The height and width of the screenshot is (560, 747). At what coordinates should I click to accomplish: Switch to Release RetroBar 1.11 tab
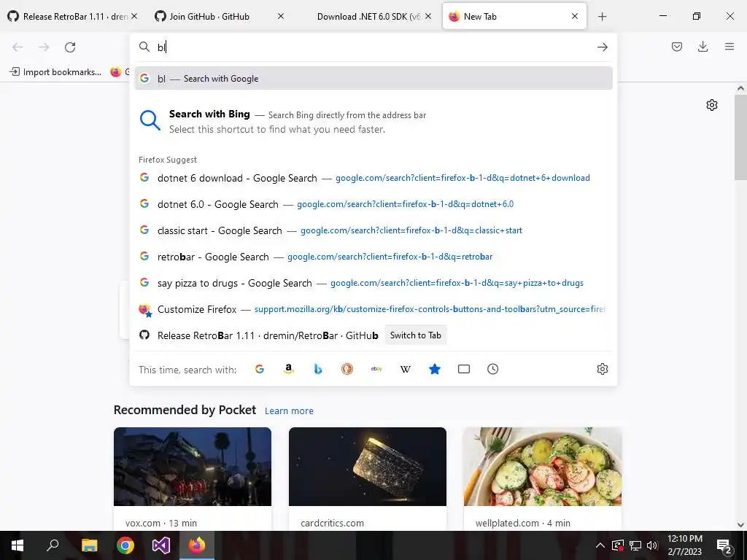(x=68, y=16)
